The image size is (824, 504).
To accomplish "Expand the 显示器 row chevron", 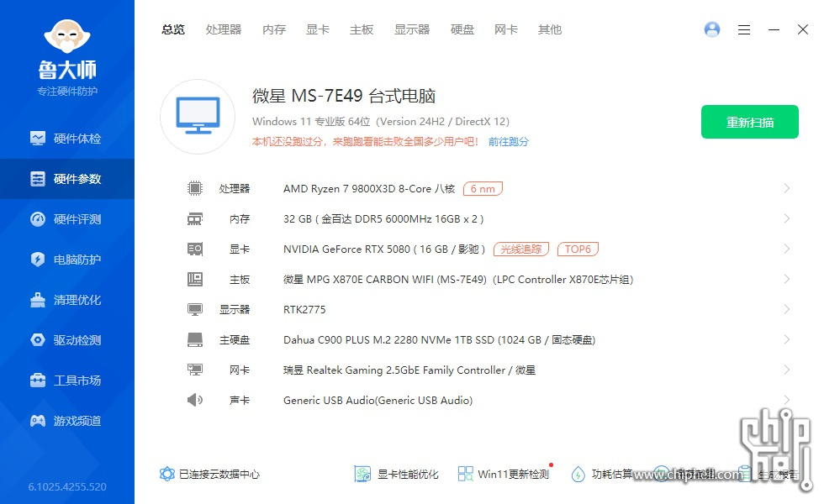I will pyautogui.click(x=787, y=309).
